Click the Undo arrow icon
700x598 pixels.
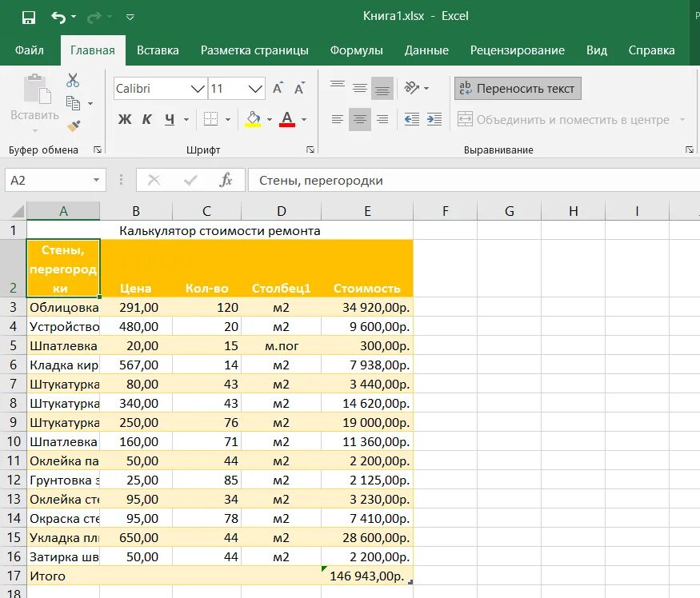[x=58, y=18]
